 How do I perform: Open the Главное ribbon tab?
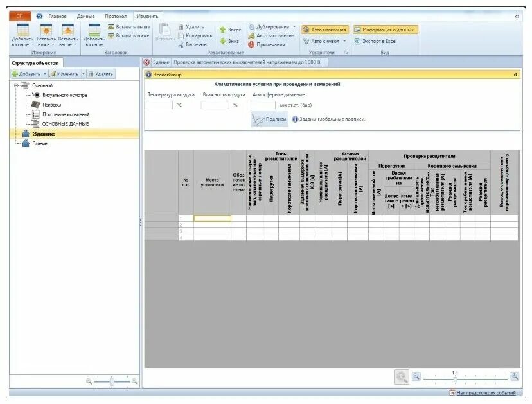click(x=57, y=16)
